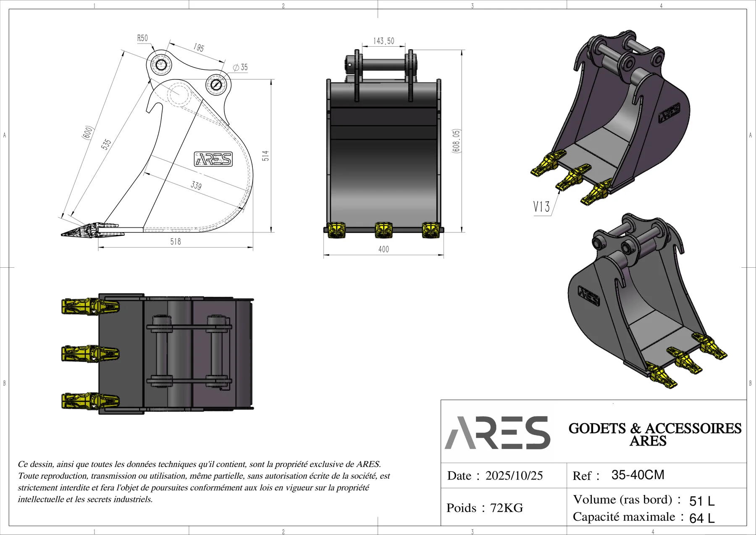
Task: Click the 143.50 width dimension
Action: click(384, 41)
